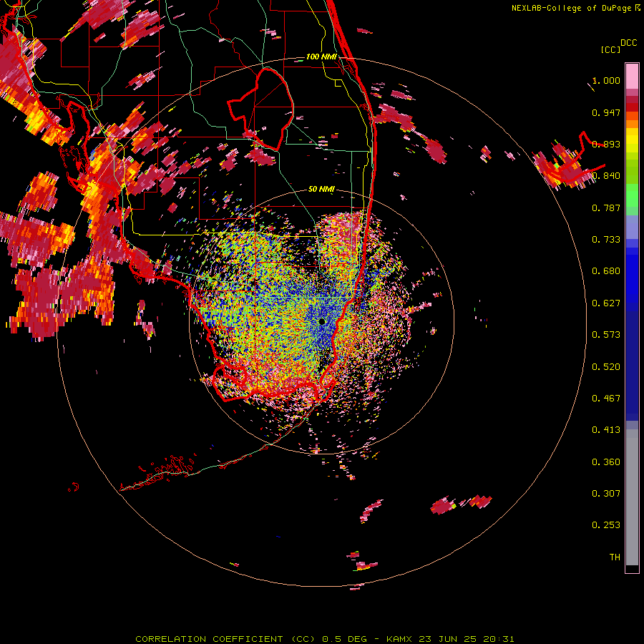
Task: Click the 0.5 DEG elevation text in caption
Action: click(x=346, y=639)
